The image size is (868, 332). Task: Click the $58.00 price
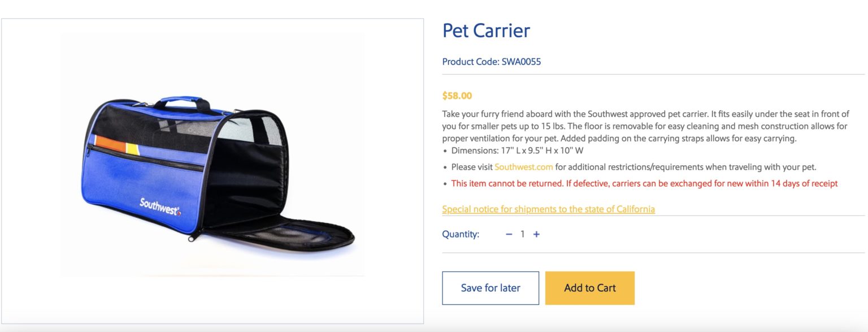coord(457,96)
